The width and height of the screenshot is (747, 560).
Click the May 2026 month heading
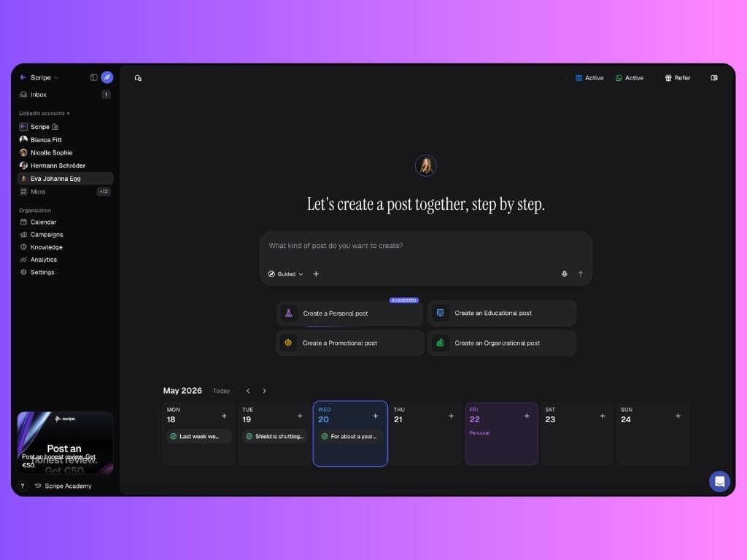tap(182, 391)
